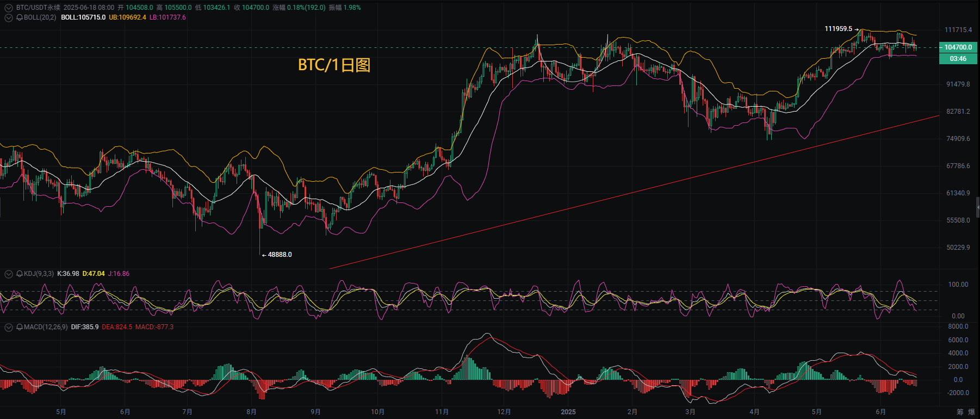980x419 pixels.
Task: Click the D:47.04 value
Action: coord(94,274)
